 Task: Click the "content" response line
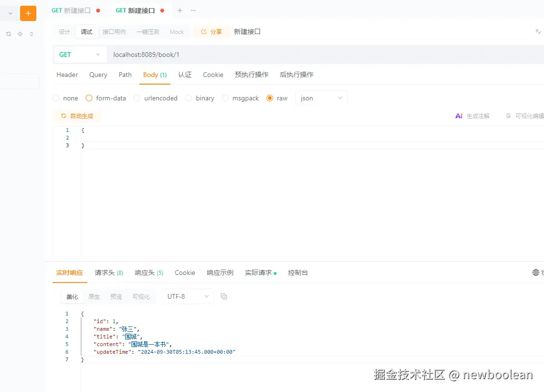133,344
